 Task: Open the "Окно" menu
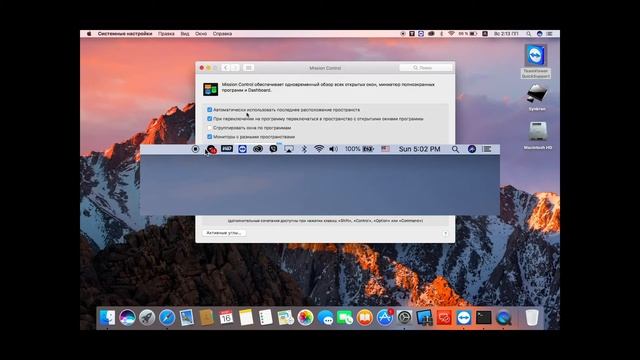[x=201, y=34]
